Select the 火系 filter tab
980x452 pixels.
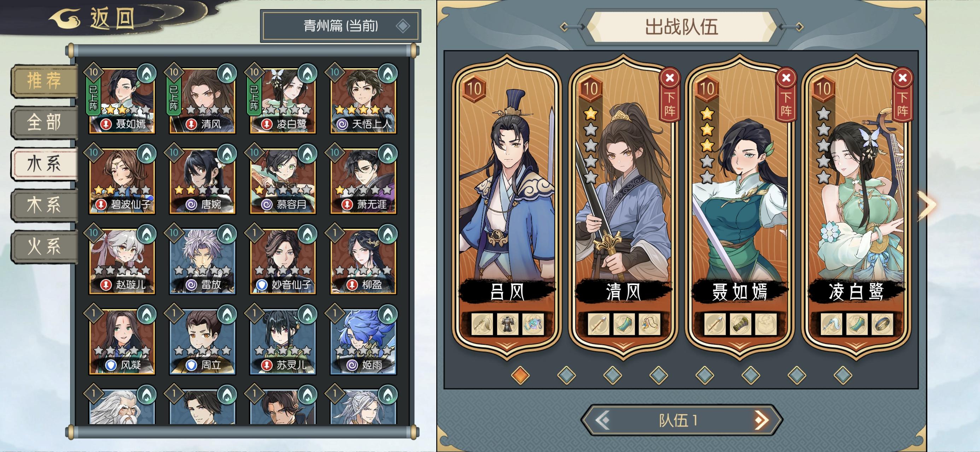[x=45, y=247]
